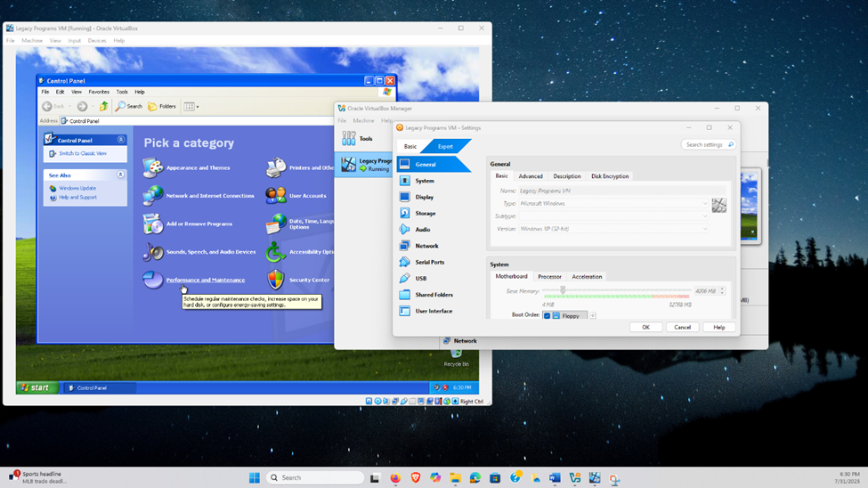
Task: Switch settings to Basic mode
Action: [410, 147]
